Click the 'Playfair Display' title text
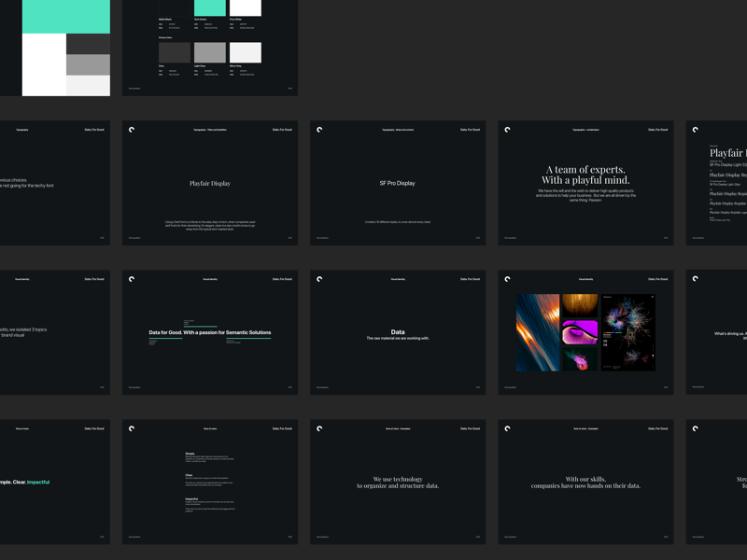Screen dimensions: 747x560 pos(210,183)
